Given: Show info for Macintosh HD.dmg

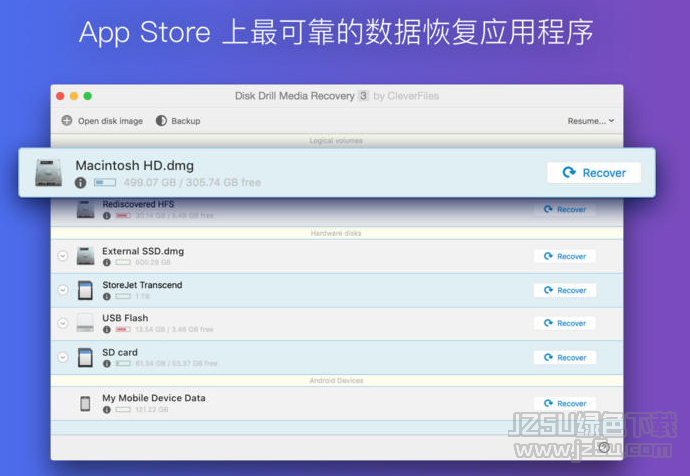Looking at the screenshot, I should click(x=80, y=183).
